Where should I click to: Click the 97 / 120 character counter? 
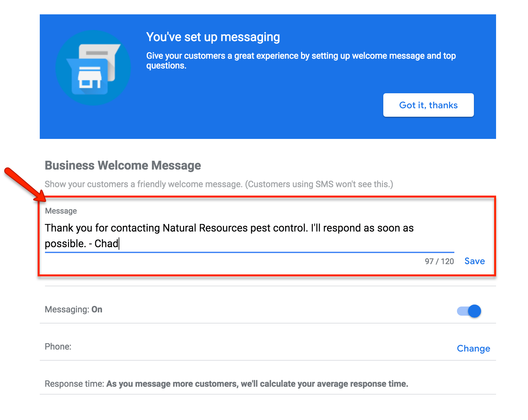pos(439,262)
